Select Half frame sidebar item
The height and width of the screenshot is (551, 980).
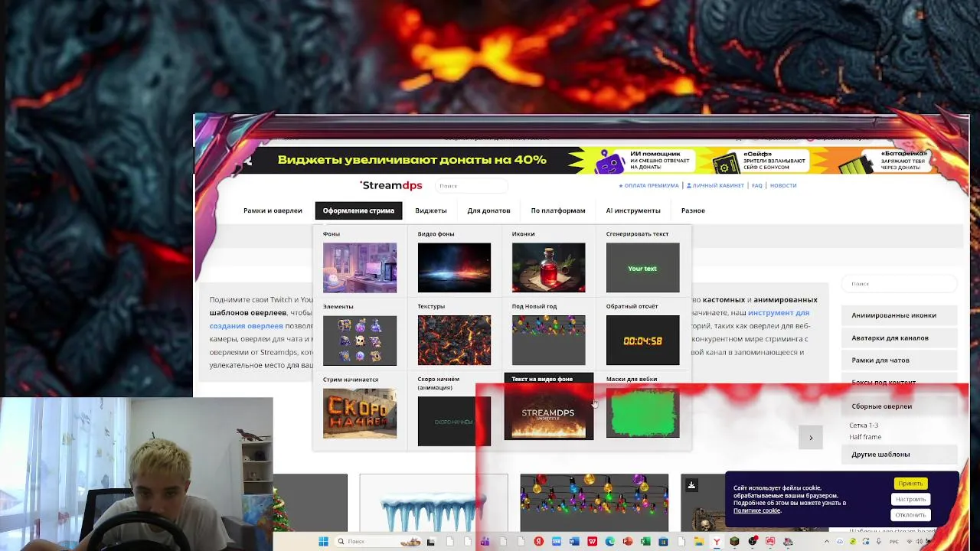tap(865, 437)
